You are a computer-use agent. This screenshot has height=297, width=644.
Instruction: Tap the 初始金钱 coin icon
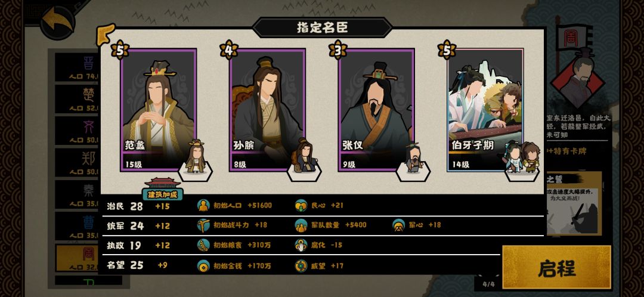point(203,266)
